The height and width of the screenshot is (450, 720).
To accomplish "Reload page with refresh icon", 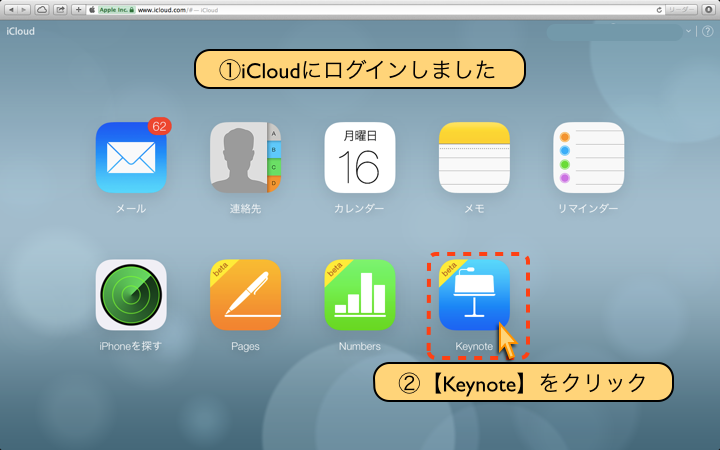I will pyautogui.click(x=659, y=10).
